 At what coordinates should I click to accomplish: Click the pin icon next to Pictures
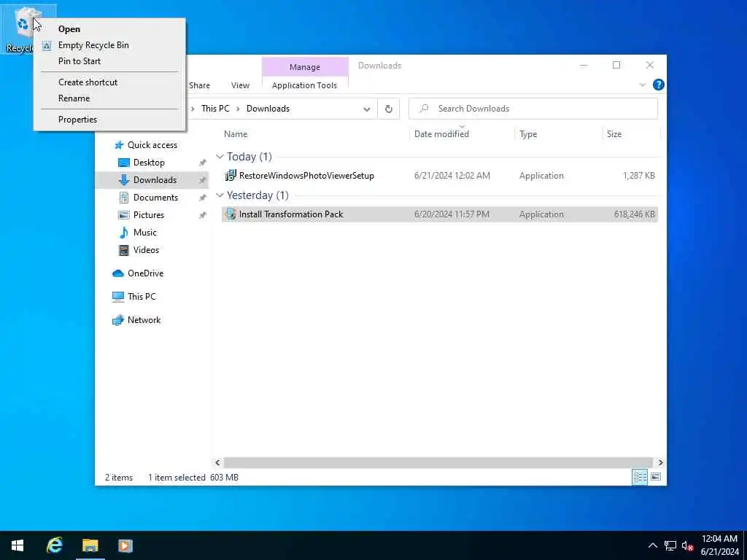click(203, 215)
